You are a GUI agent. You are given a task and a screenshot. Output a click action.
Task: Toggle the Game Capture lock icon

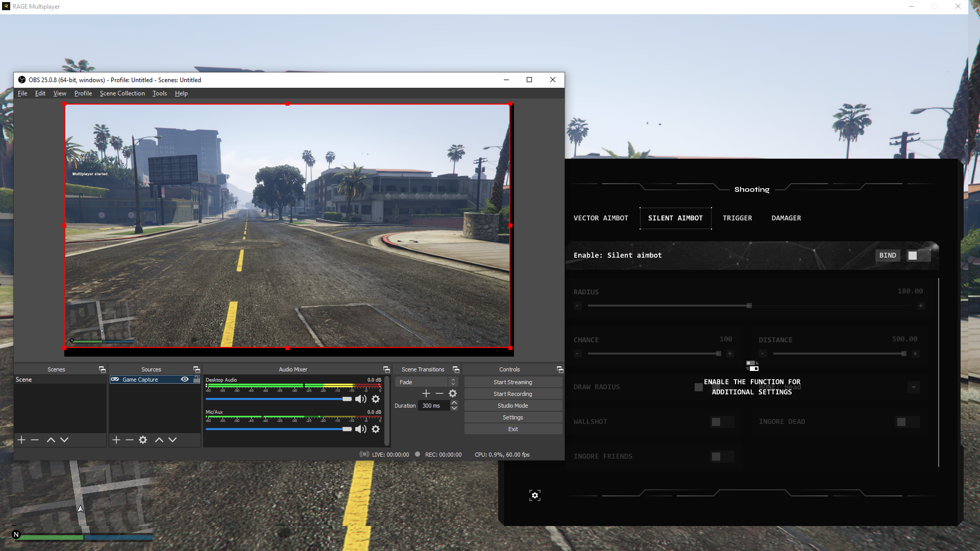(197, 379)
